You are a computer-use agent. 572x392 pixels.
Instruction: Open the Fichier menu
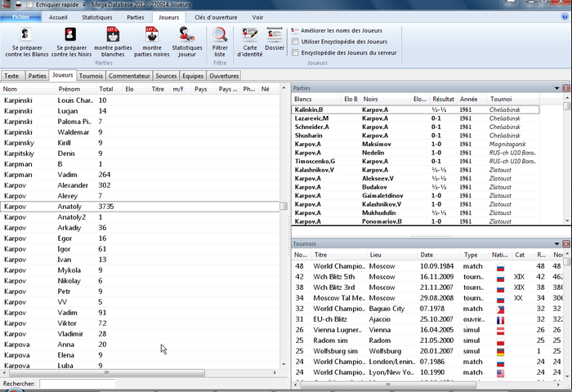click(20, 17)
